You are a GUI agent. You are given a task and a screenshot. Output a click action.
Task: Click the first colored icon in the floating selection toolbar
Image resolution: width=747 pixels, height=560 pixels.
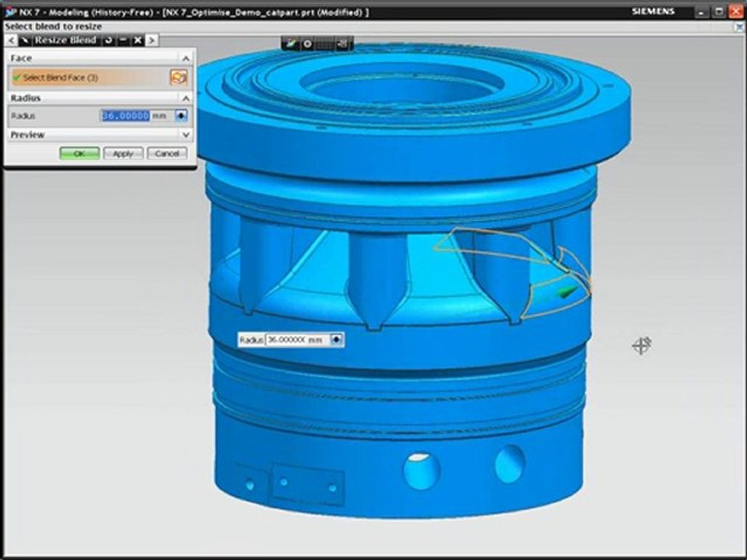(290, 44)
